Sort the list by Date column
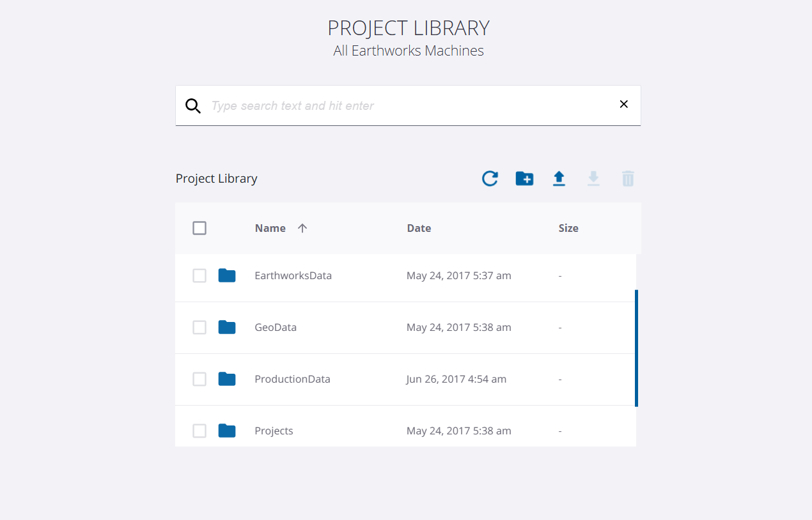The height and width of the screenshot is (520, 812). (419, 228)
